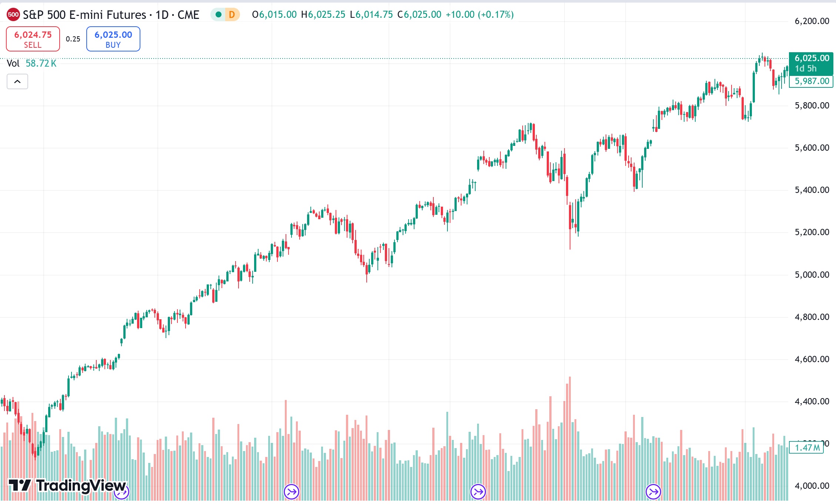This screenshot has width=836, height=504.
Task: Click the open price O6,015.00 value
Action: point(274,15)
